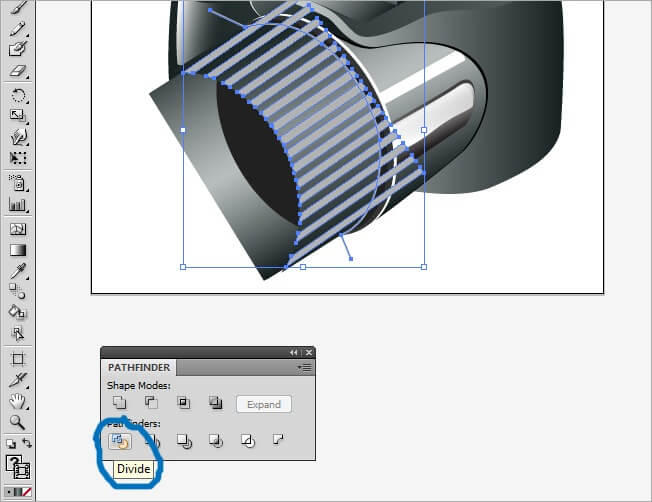Select the Rotate tool
Viewport: 652px width, 502px height.
pos(18,95)
